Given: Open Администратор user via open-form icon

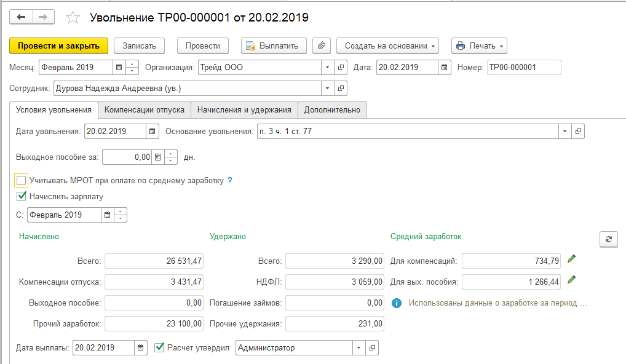Looking at the screenshot, I should (x=372, y=347).
